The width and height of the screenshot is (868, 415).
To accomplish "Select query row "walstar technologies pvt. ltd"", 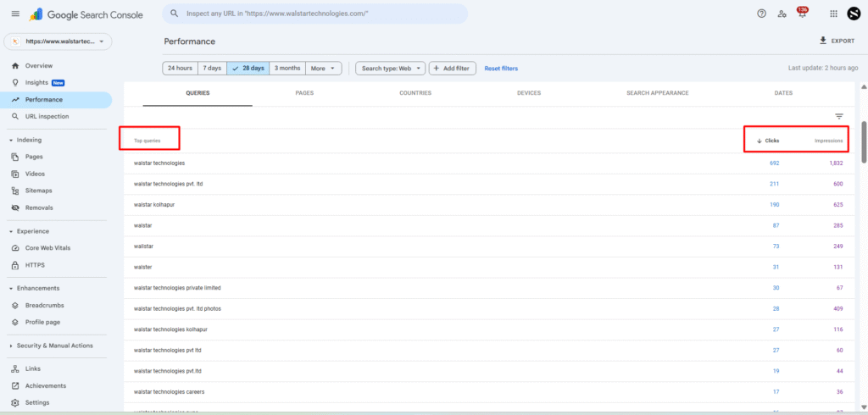I will pos(489,184).
